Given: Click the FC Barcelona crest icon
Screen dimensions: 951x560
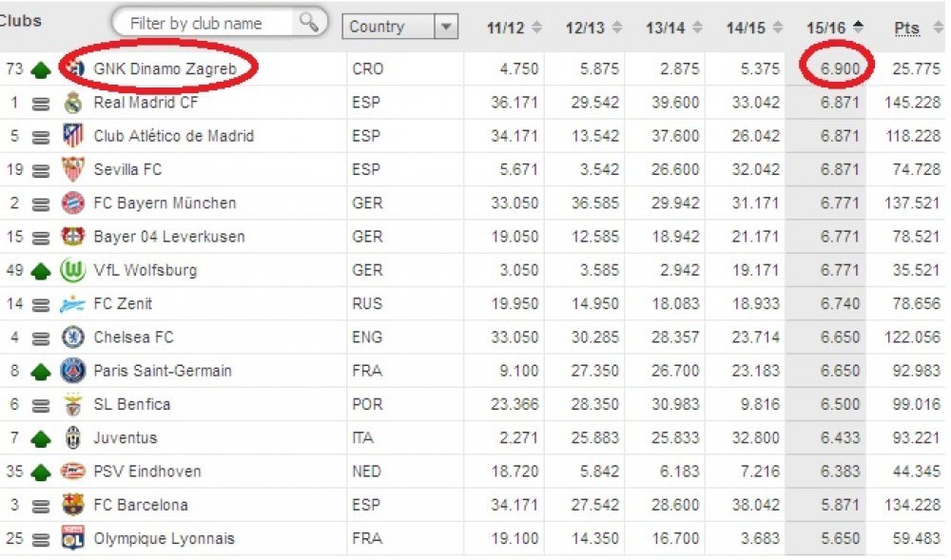Looking at the screenshot, I should [73, 505].
